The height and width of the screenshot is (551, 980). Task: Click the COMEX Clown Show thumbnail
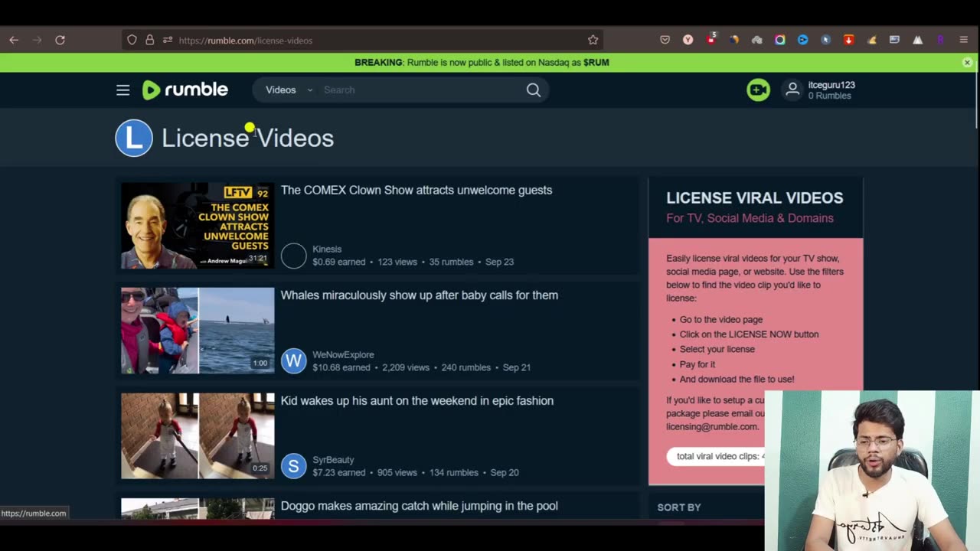point(198,226)
